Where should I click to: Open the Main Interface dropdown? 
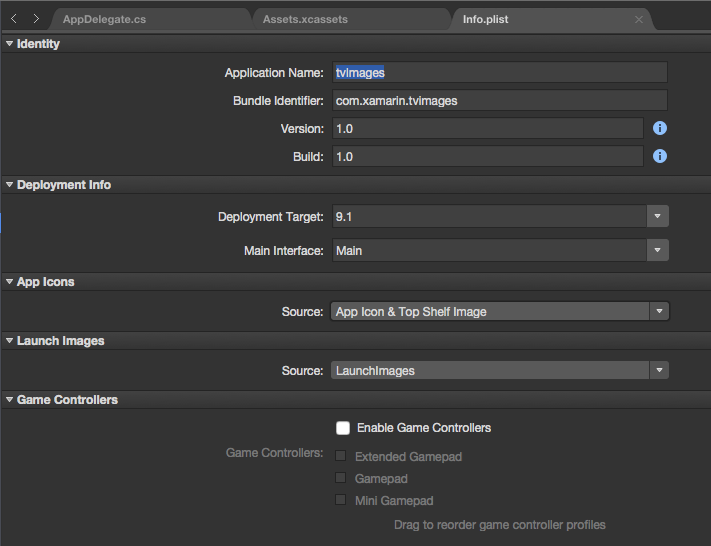(657, 251)
